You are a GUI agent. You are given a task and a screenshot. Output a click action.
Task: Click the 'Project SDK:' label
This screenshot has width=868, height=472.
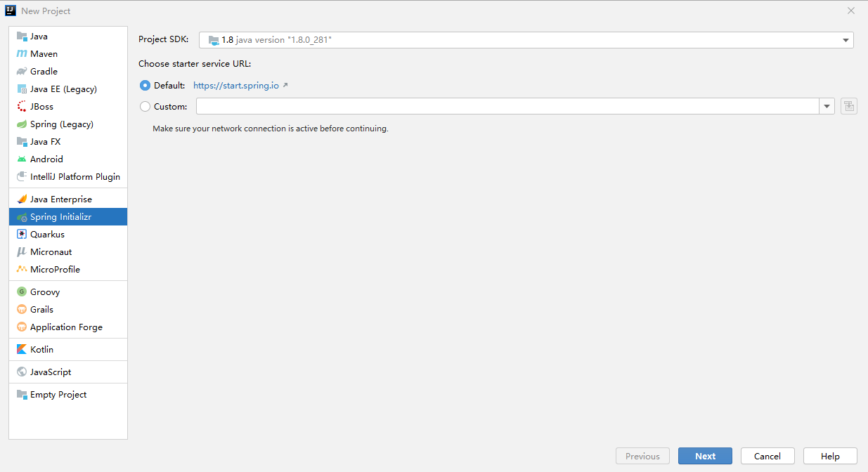pyautogui.click(x=164, y=39)
